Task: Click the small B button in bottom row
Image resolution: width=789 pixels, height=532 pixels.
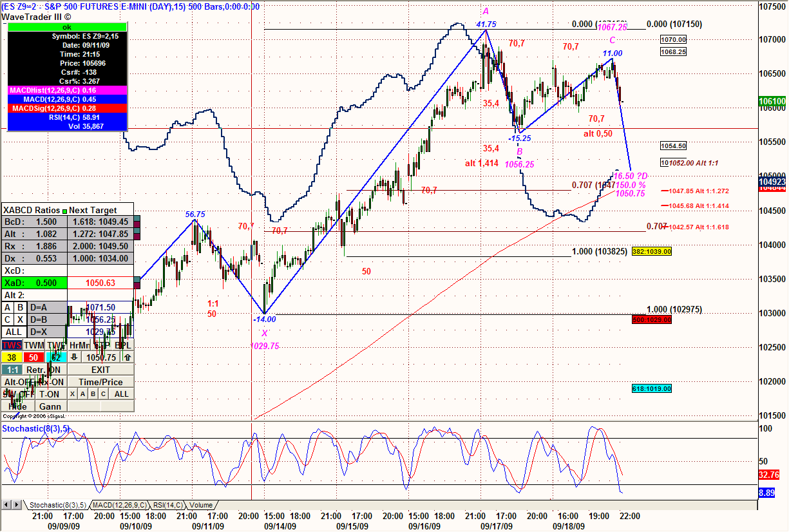Action: 93,394
